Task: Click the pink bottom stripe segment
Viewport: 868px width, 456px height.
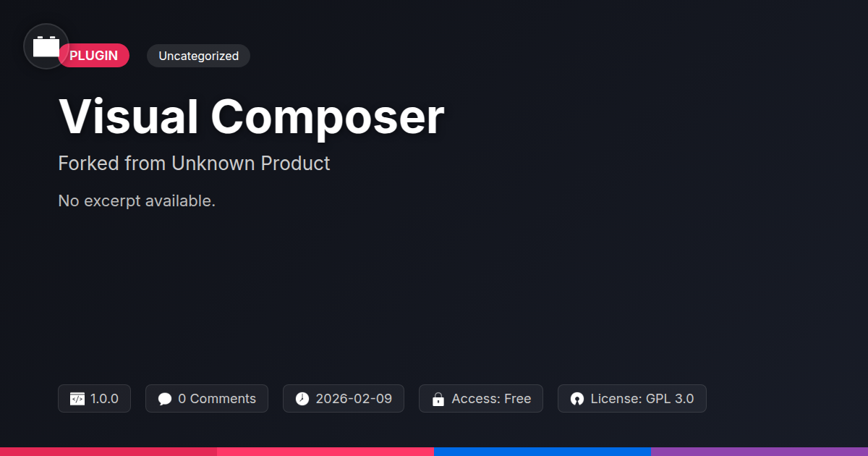Action: (325, 452)
